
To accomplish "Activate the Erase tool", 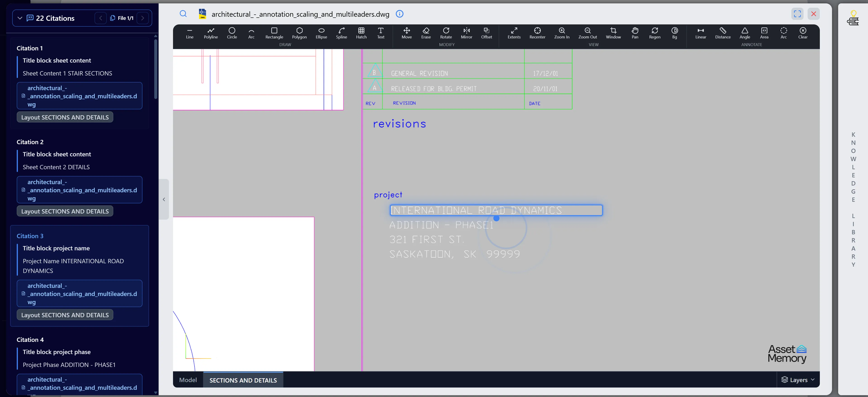I will click(x=426, y=33).
